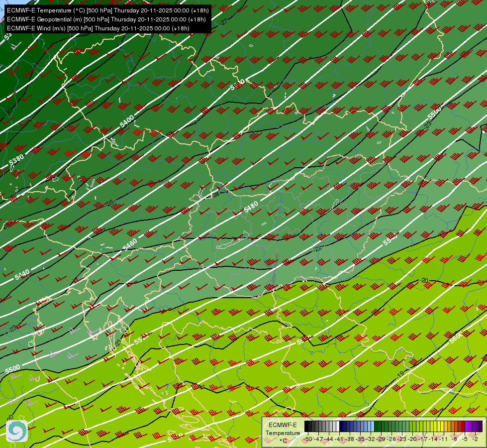Pick the darkest green swatch above legend -29
The height and width of the screenshot is (448, 487).
(x=376, y=426)
